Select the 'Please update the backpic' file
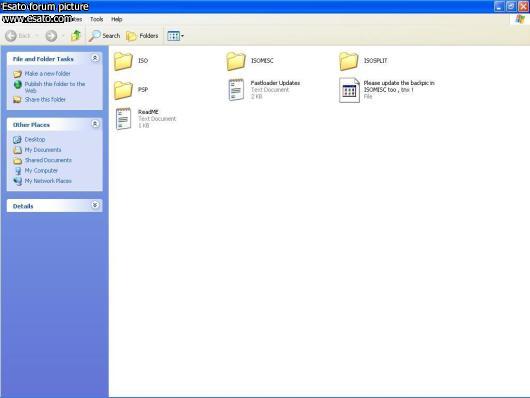The image size is (530, 398). click(x=387, y=90)
